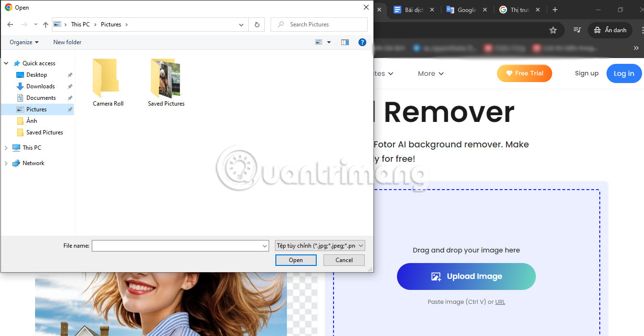
Task: Click the URL link under upload
Action: pyautogui.click(x=500, y=302)
